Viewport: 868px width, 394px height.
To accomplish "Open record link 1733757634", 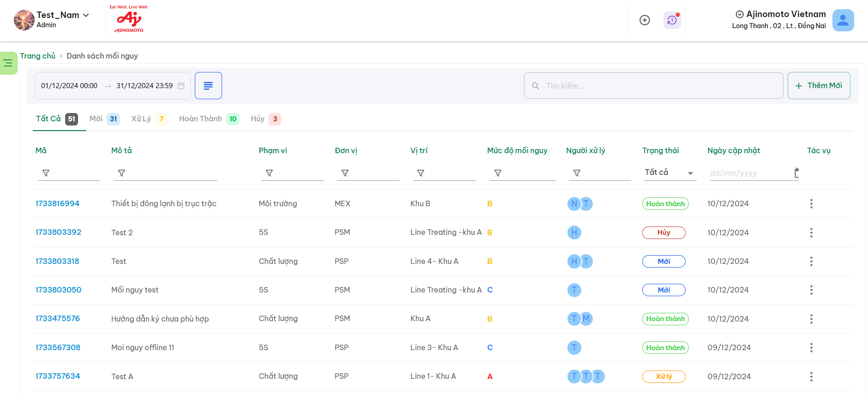I will click(x=58, y=376).
